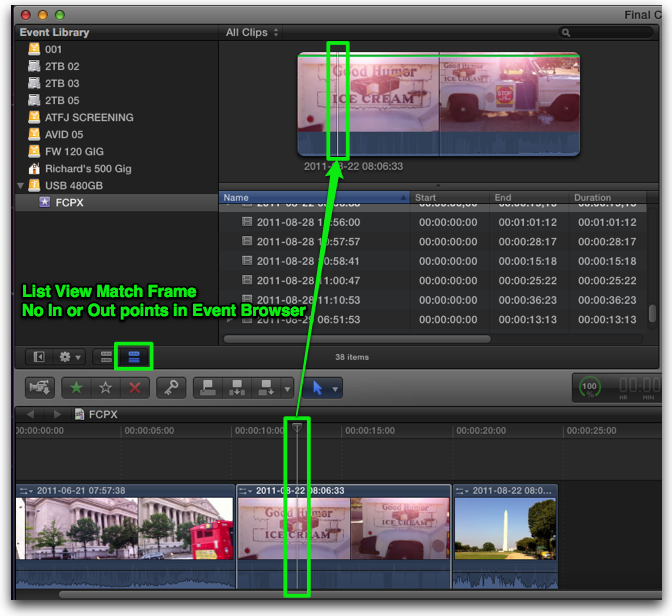Image resolution: width=672 pixels, height=616 pixels.
Task: Open the Select tool arrow menu
Action: (x=335, y=389)
